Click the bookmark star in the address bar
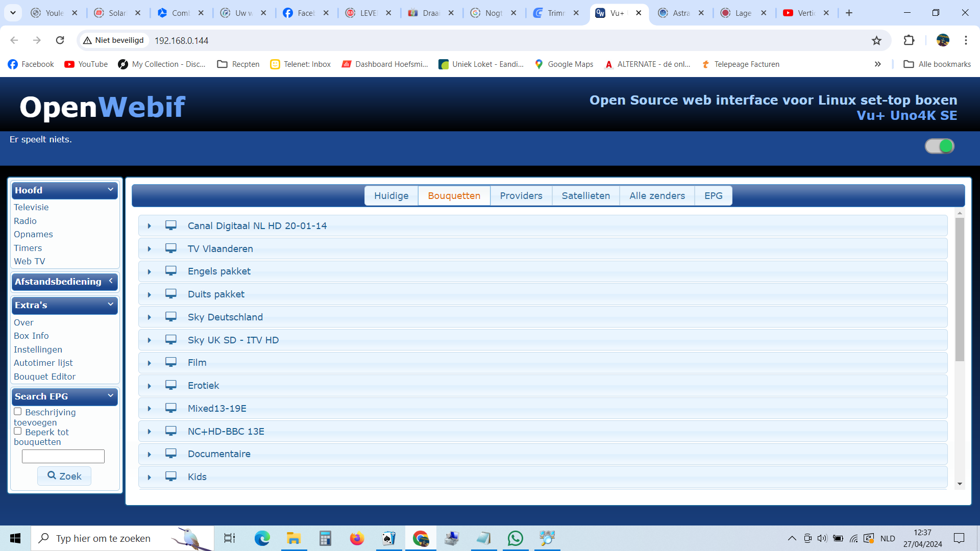Viewport: 980px width, 551px height. pos(876,40)
